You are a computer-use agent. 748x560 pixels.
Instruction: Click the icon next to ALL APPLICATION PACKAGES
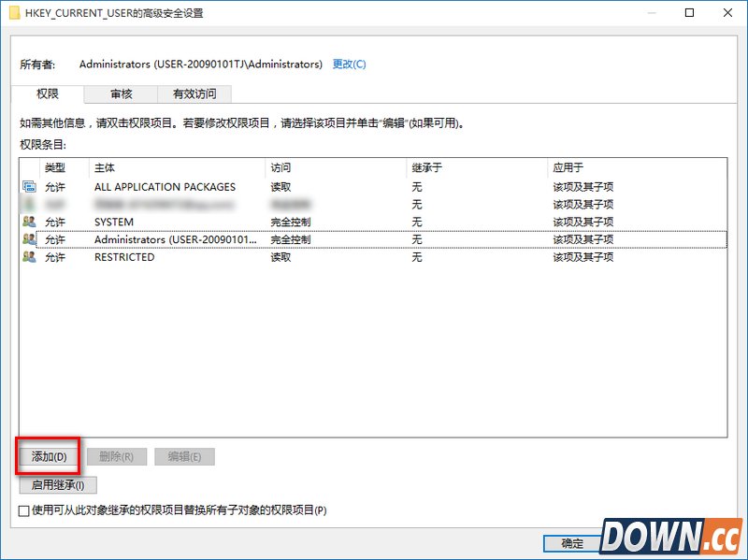pyautogui.click(x=29, y=186)
